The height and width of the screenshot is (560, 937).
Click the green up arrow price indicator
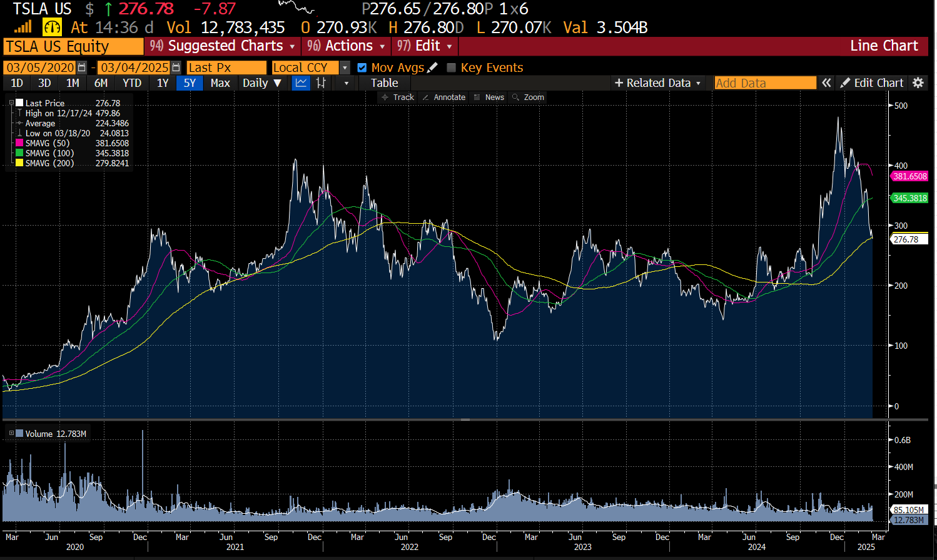click(108, 9)
